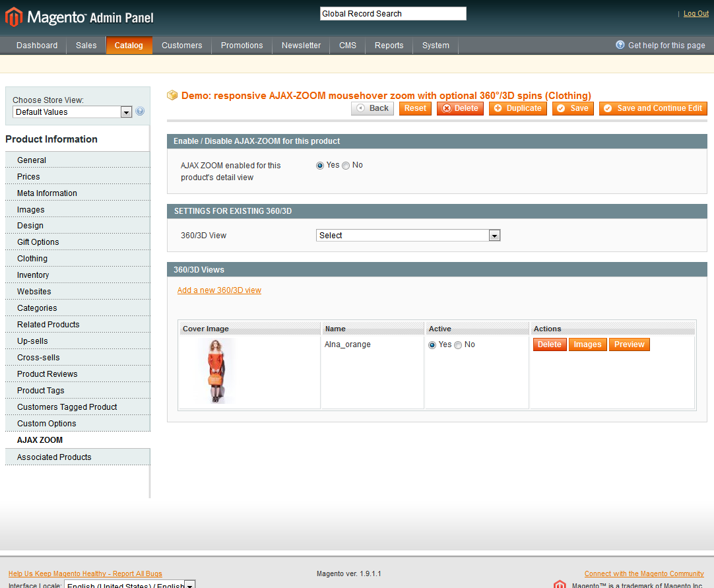Click the Reset button
This screenshot has width=714, height=588.
(415, 108)
